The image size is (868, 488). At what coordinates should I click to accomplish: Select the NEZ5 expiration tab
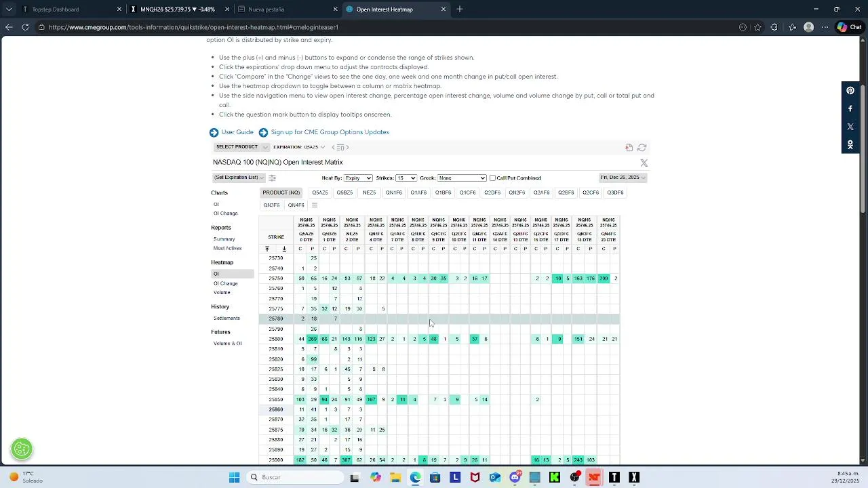370,192
